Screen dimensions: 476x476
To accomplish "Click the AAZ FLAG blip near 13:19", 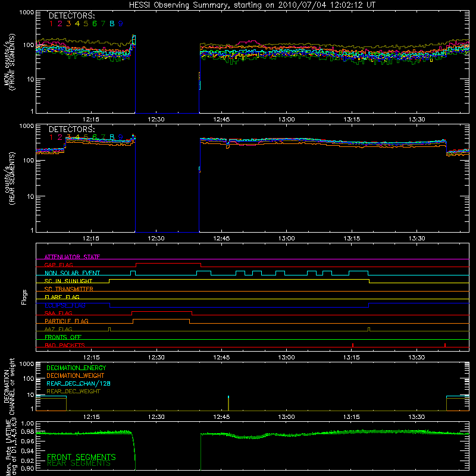I will click(369, 330).
